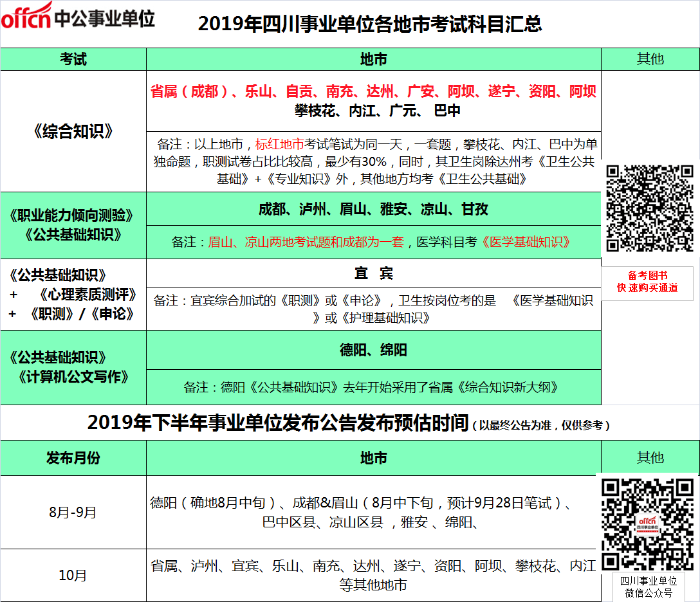Click the 8月-9月 month cell
The image size is (700, 602).
pos(73,513)
